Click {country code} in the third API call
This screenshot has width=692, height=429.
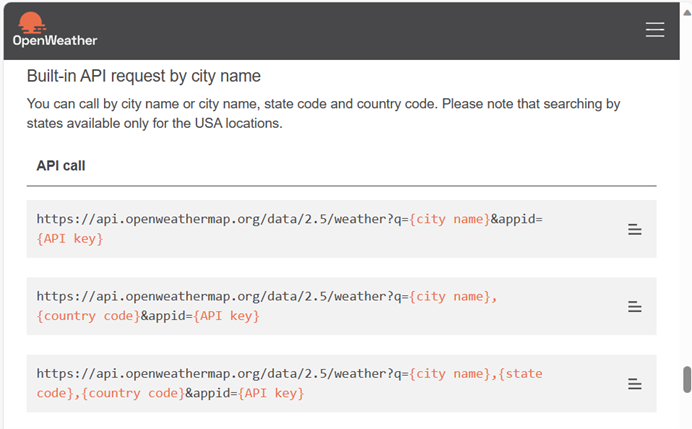tap(133, 393)
